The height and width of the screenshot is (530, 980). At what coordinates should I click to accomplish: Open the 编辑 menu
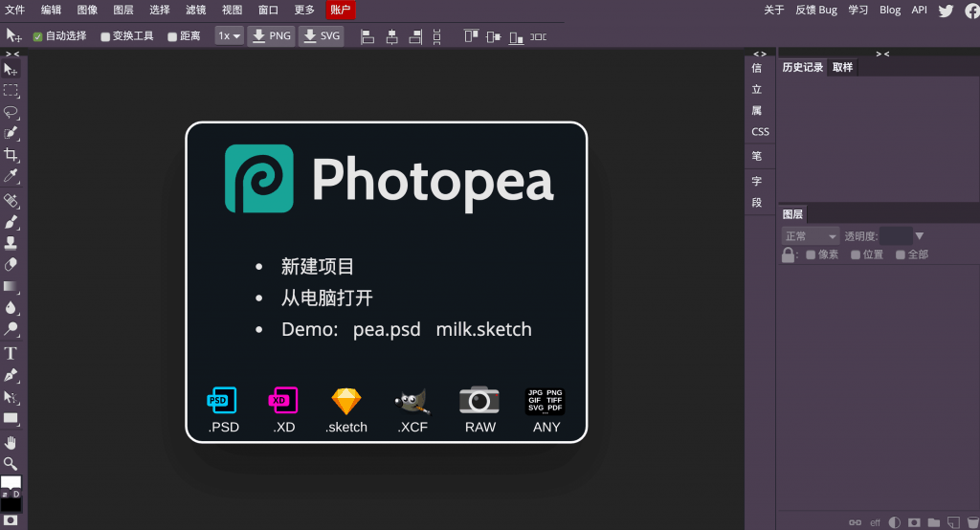click(x=52, y=10)
